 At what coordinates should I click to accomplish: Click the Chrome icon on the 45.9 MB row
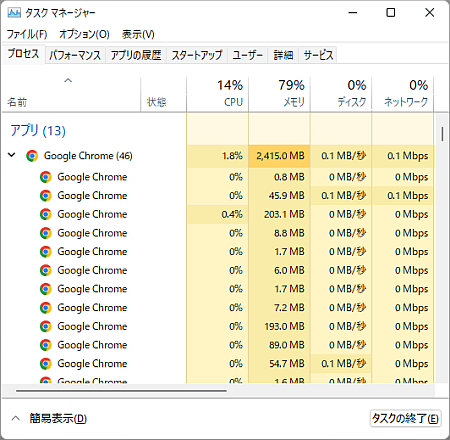46,196
